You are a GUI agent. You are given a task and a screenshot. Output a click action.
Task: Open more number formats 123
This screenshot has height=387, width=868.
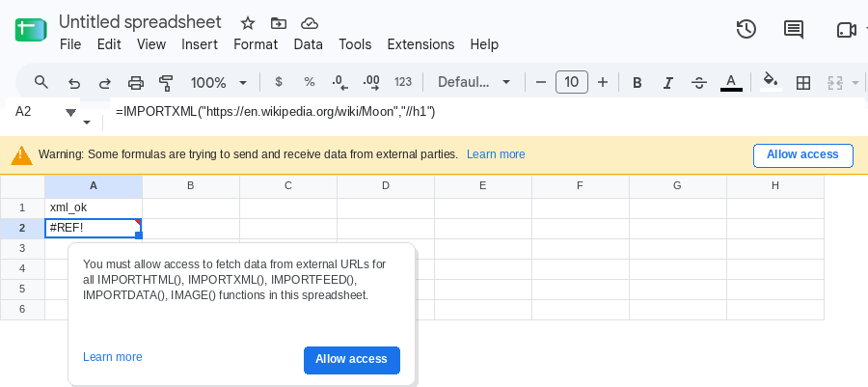(x=403, y=82)
